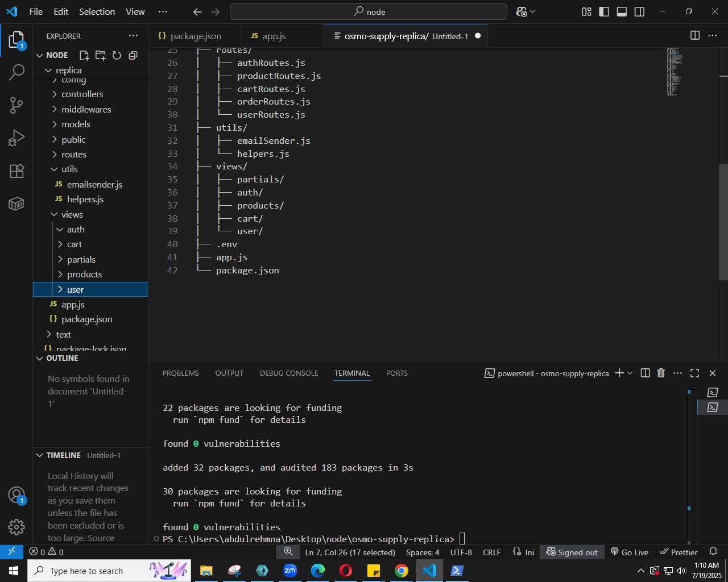Toggle Secondary Side Bar visibility
The width and height of the screenshot is (728, 582).
click(x=639, y=11)
